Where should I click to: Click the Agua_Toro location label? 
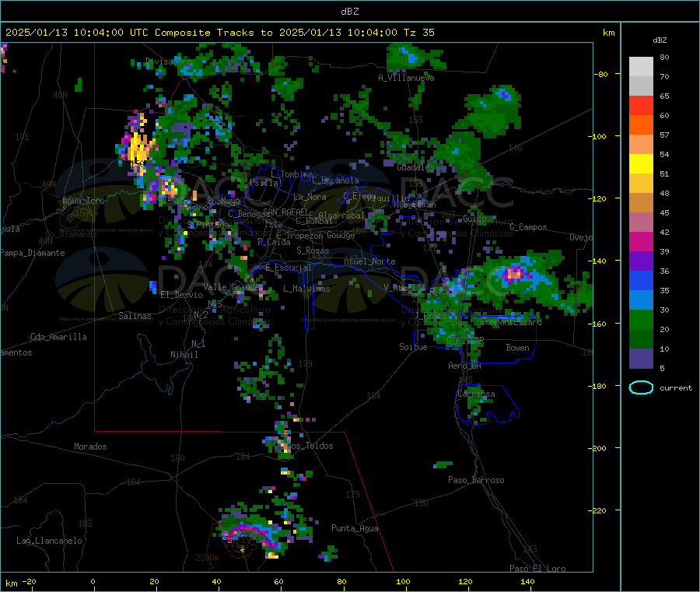click(83, 201)
